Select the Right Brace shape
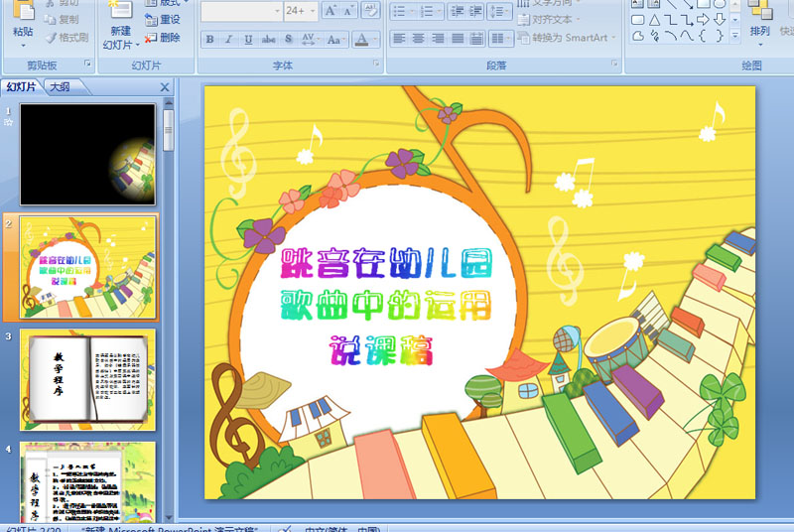794x532 pixels. pyautogui.click(x=720, y=36)
